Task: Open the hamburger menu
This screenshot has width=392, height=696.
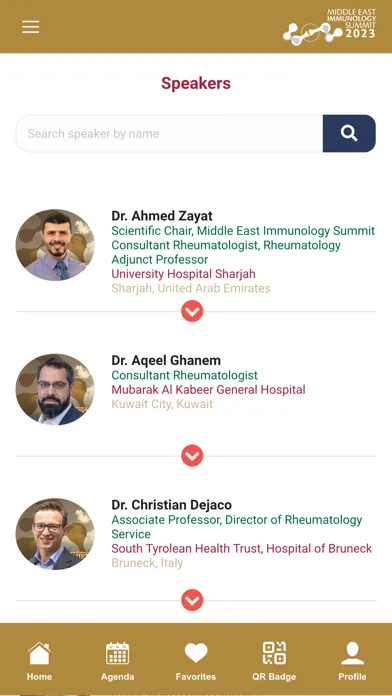Action: 31,27
